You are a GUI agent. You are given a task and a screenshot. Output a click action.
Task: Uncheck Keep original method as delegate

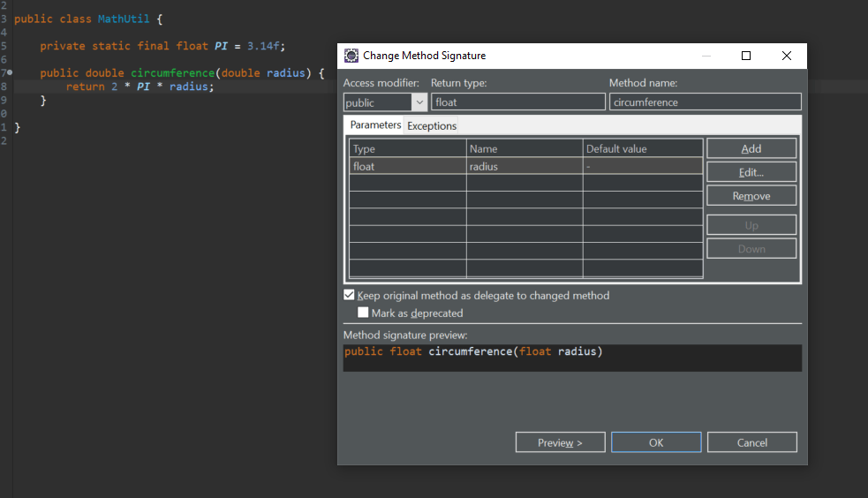point(349,295)
